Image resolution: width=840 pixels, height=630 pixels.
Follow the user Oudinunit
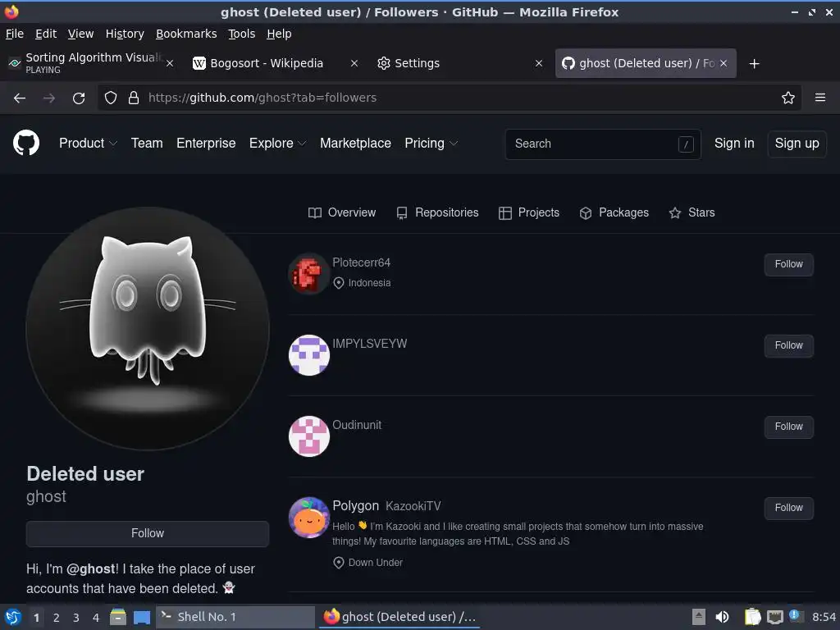tap(788, 427)
